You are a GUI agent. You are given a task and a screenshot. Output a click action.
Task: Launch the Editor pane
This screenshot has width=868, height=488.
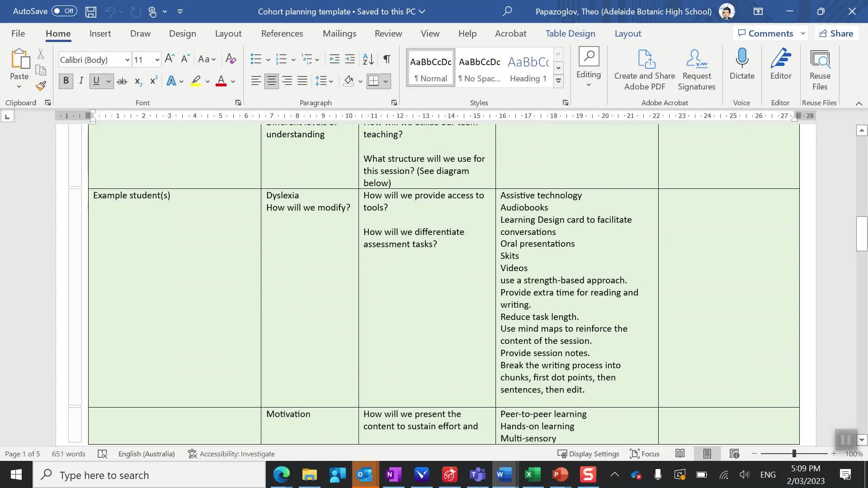(x=781, y=66)
